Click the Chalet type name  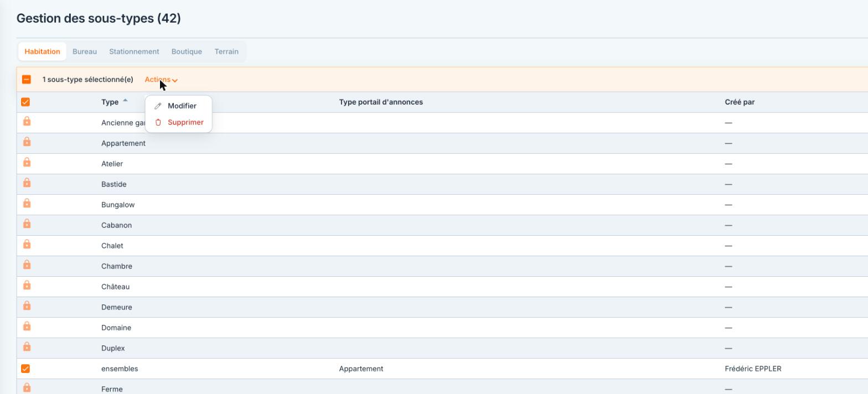pos(112,246)
